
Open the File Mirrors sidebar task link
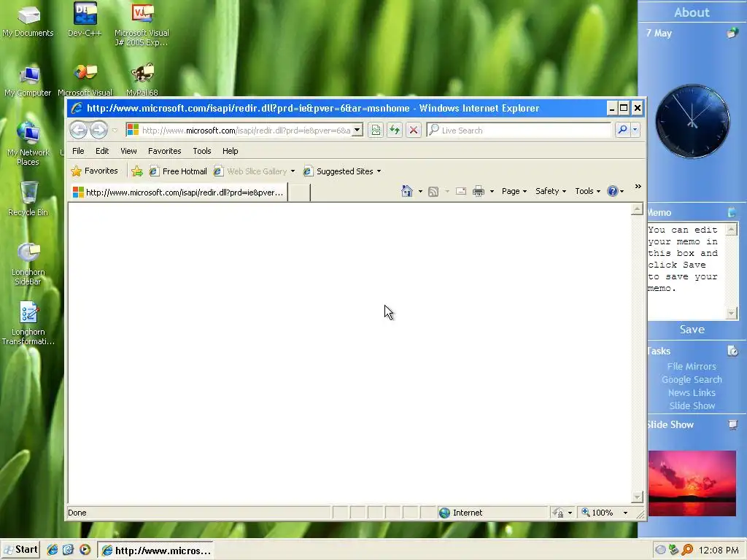[692, 366]
